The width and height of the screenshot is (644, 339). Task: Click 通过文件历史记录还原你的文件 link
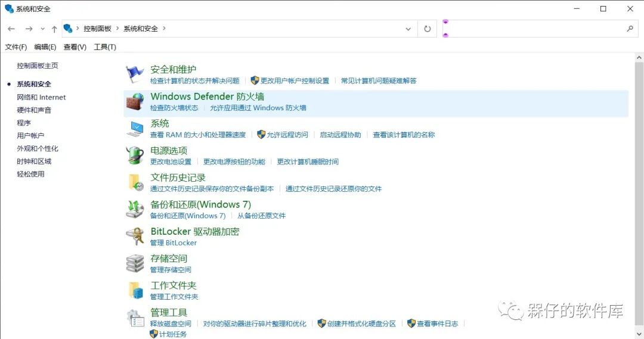pos(333,189)
